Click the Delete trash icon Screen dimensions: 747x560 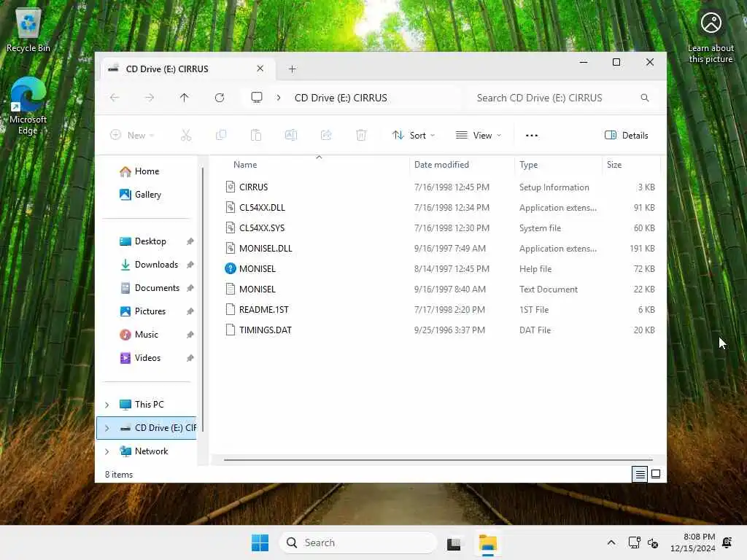pos(361,135)
